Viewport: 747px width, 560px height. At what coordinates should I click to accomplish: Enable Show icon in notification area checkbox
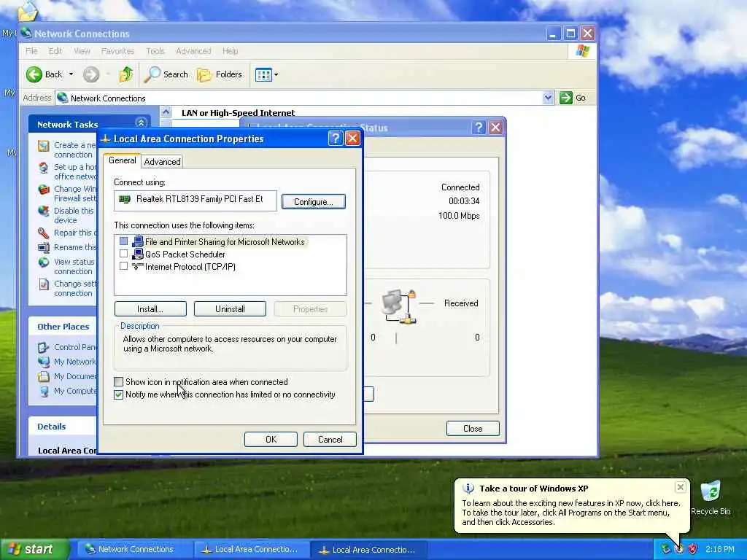click(119, 382)
